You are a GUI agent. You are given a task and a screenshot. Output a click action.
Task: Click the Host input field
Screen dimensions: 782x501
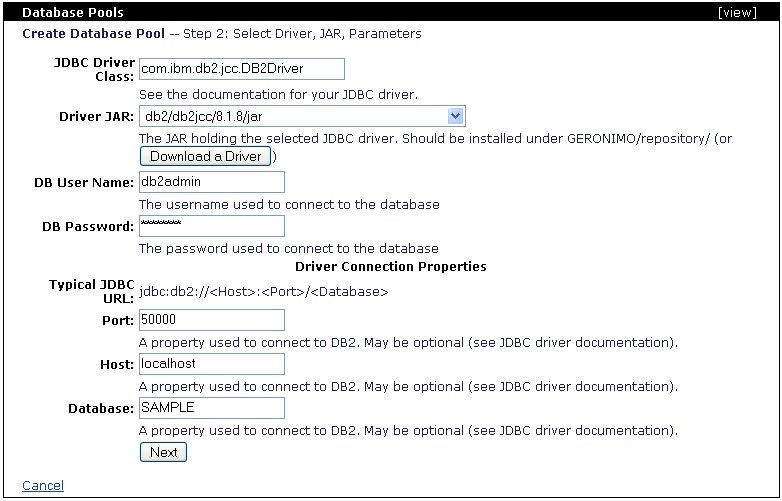[x=211, y=364]
